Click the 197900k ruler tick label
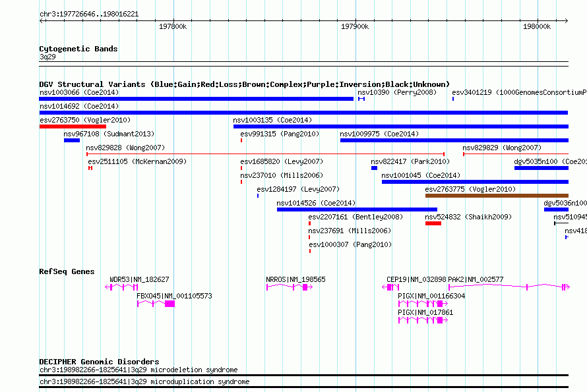This screenshot has width=587, height=392. [355, 26]
